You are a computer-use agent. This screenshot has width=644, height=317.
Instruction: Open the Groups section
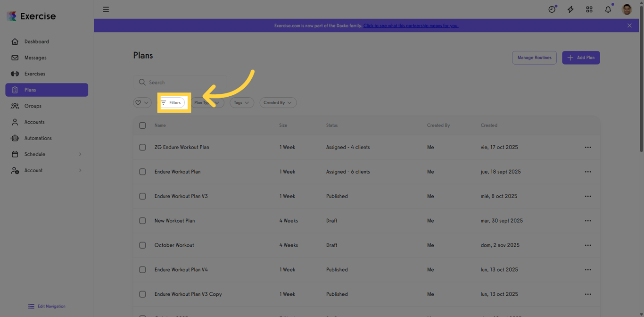pyautogui.click(x=32, y=106)
